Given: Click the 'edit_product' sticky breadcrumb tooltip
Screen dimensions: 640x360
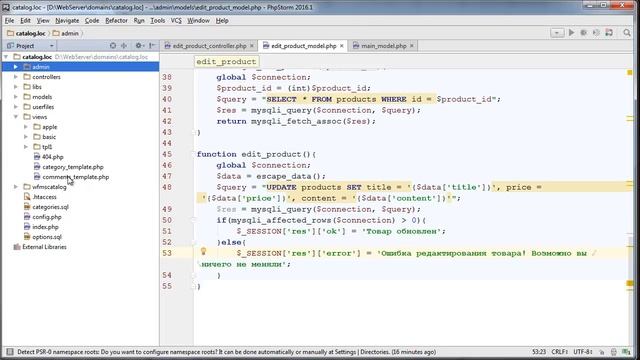Looking at the screenshot, I should tap(227, 62).
